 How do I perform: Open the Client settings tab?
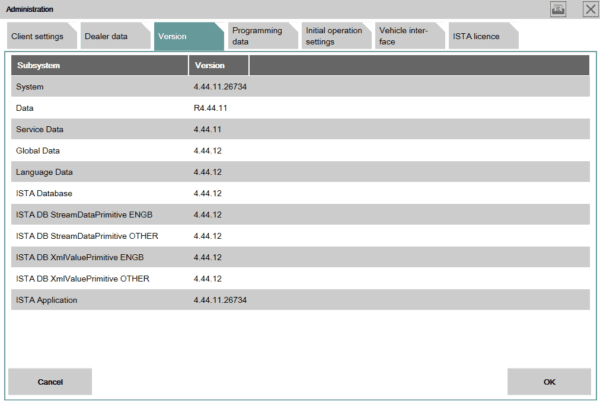(x=42, y=36)
